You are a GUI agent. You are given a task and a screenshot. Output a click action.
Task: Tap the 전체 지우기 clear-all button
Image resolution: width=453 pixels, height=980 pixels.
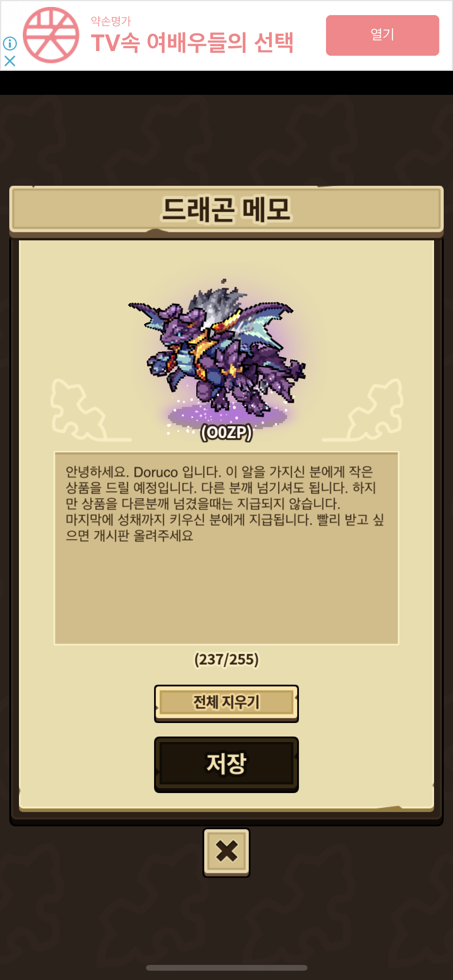(226, 703)
